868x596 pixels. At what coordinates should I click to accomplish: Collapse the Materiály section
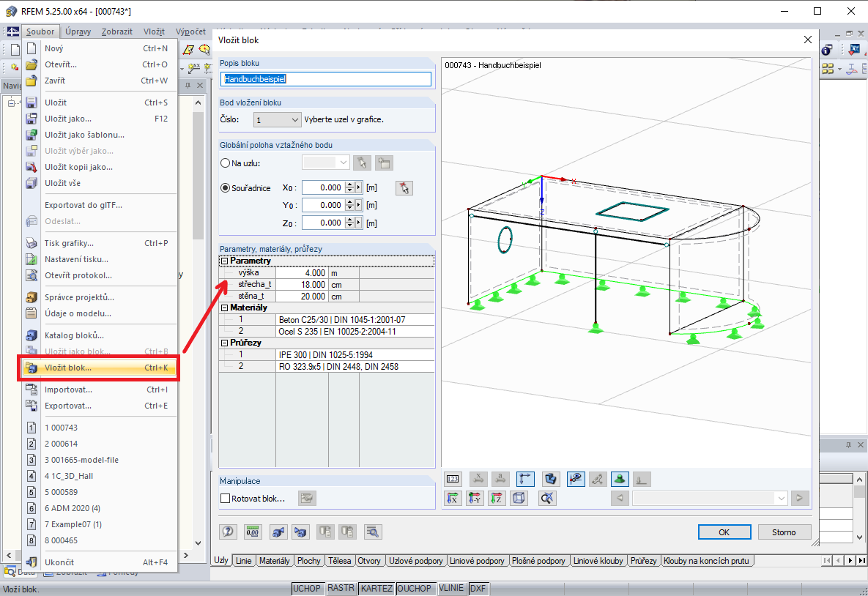click(223, 307)
